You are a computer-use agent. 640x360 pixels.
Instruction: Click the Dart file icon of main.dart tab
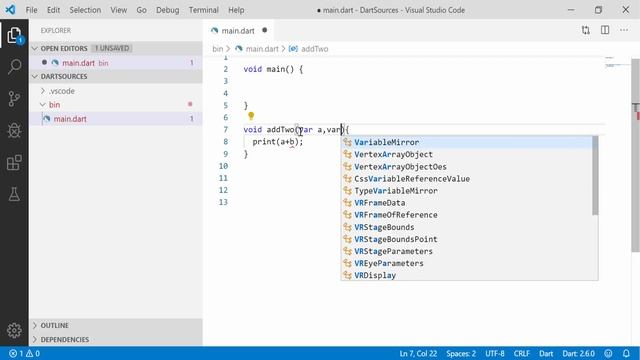point(215,31)
